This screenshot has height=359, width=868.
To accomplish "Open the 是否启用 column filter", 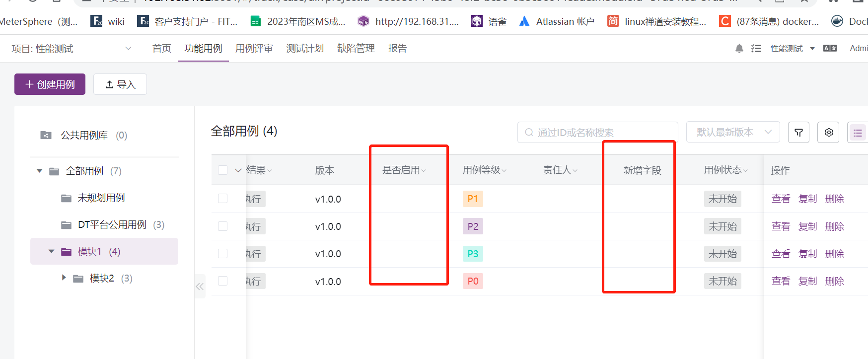I will [x=424, y=170].
